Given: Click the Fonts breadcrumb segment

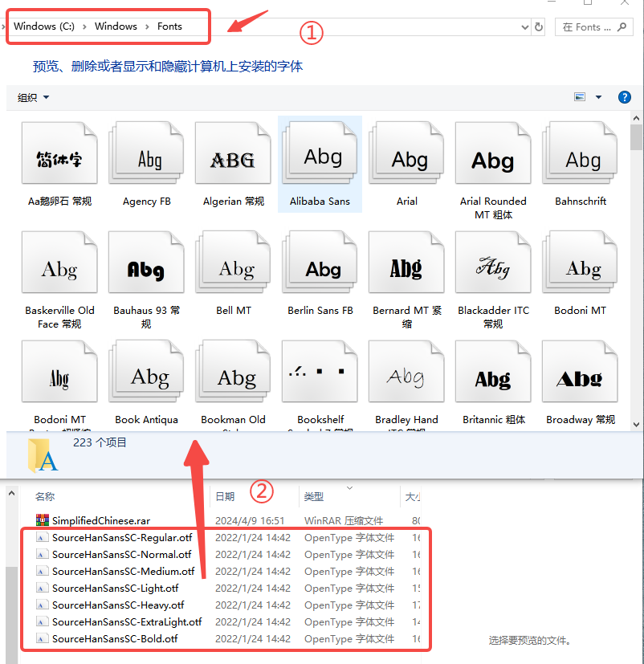Looking at the screenshot, I should click(169, 26).
